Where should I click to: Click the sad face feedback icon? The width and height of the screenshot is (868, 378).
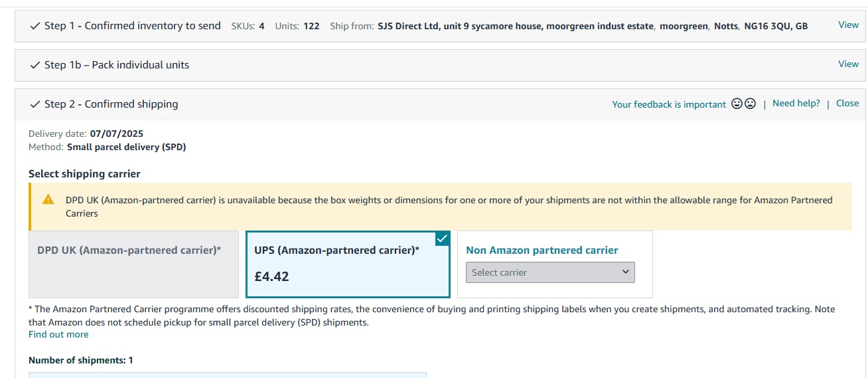point(750,104)
